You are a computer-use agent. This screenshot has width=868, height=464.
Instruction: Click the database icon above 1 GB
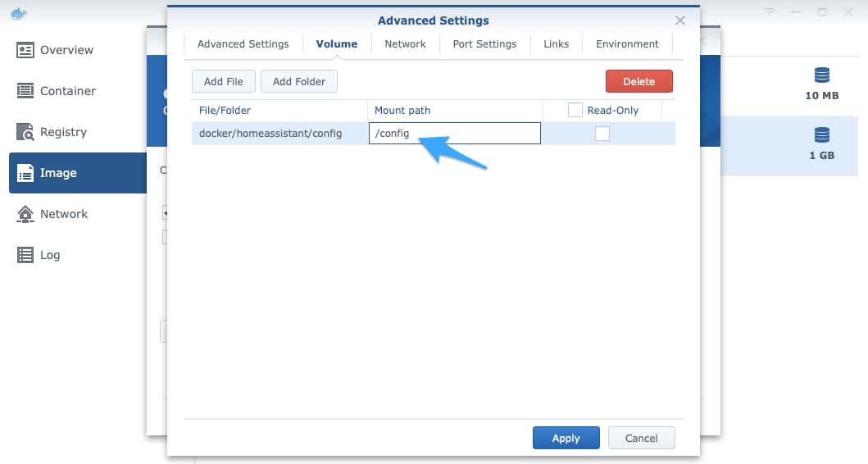coord(821,134)
